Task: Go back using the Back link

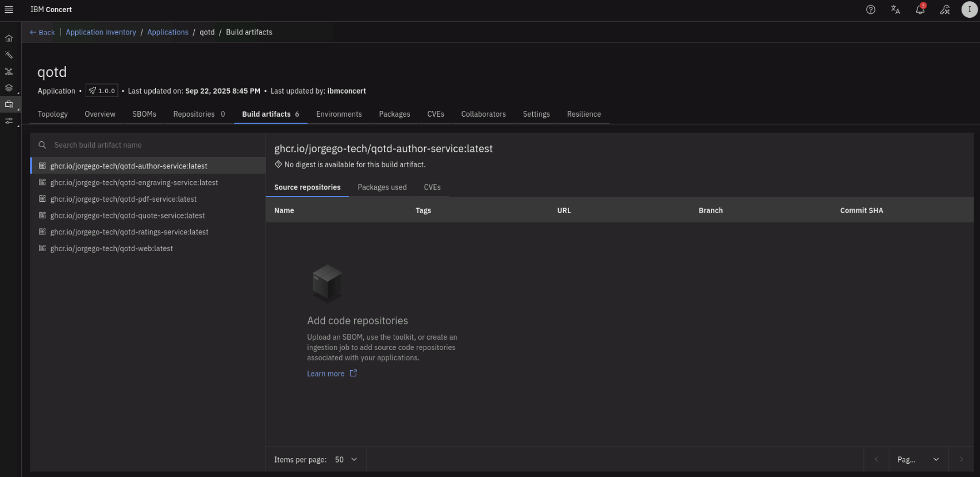Action: point(42,33)
